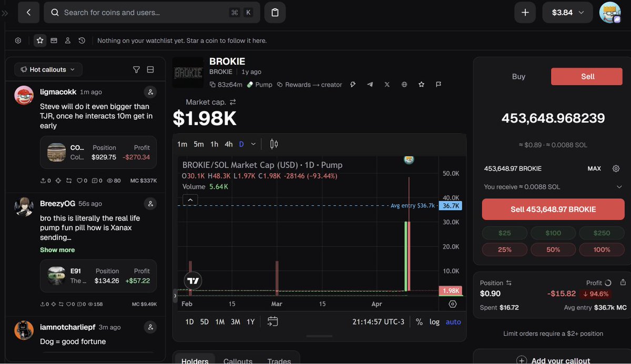The height and width of the screenshot is (364, 631).
Task: Open BROKIE X (Twitter) link icon
Action: pos(387,84)
